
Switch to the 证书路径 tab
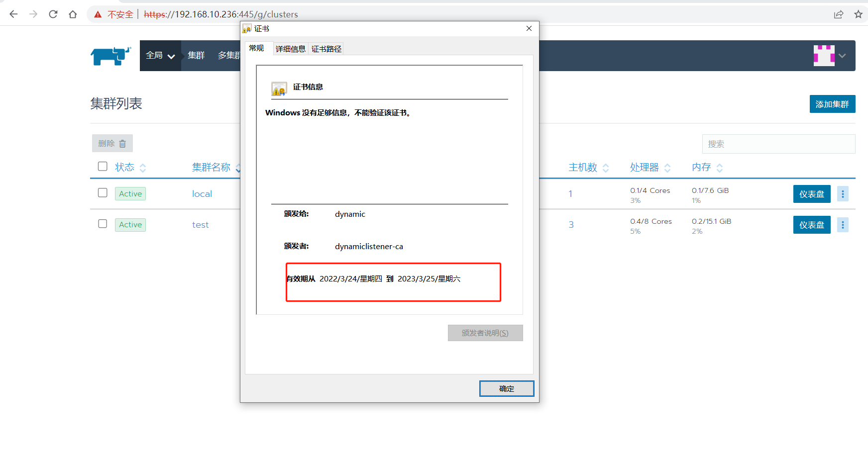point(326,48)
